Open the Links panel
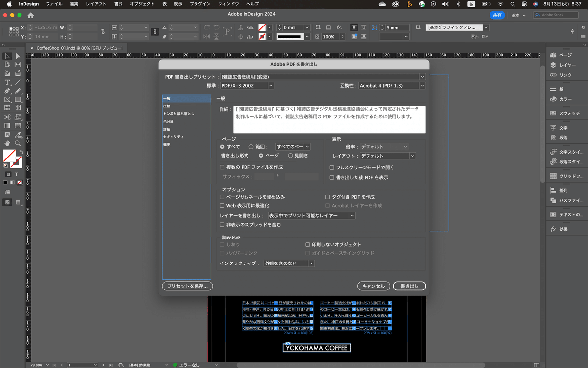The width and height of the screenshot is (588, 368). tap(565, 75)
